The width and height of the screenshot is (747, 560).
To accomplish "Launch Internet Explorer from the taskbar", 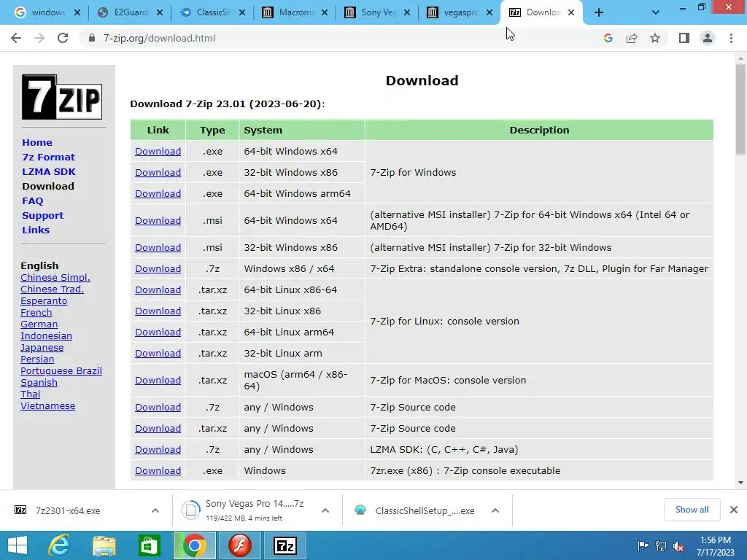I will [59, 545].
